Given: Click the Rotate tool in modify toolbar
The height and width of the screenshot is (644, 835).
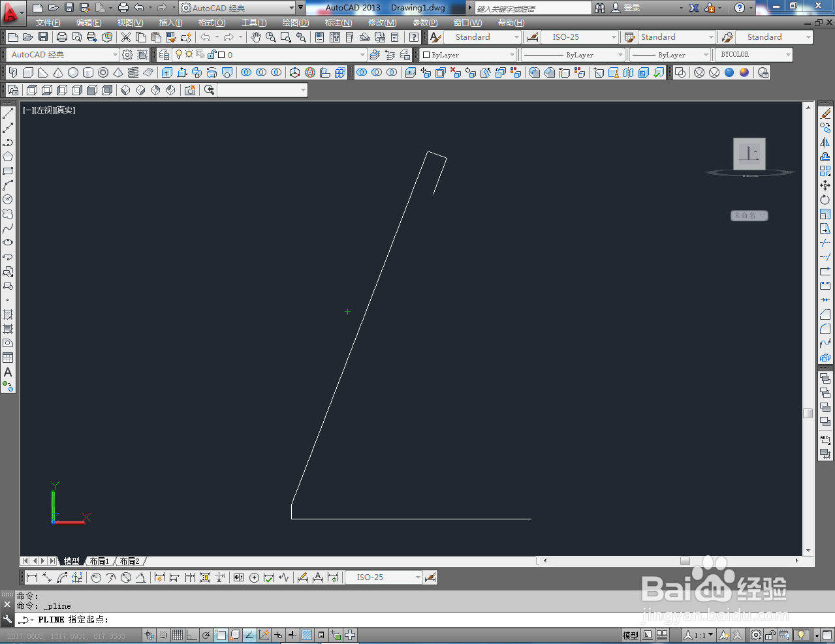Looking at the screenshot, I should [x=825, y=200].
